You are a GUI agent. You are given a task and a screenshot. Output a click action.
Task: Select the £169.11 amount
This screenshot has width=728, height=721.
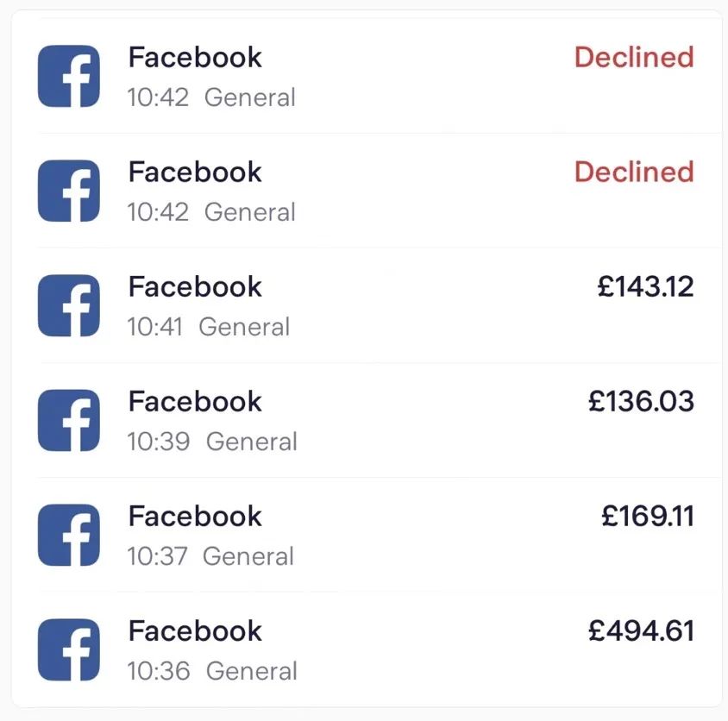647,517
